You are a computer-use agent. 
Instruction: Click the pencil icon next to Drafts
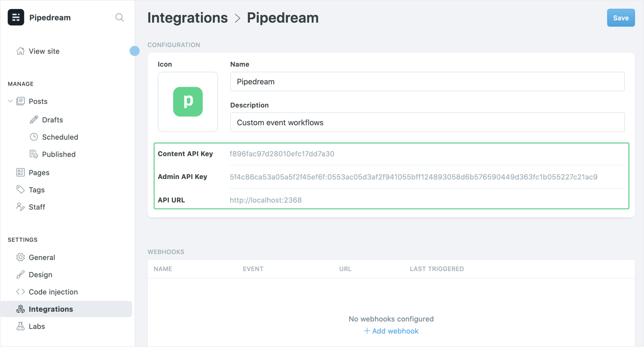point(34,120)
